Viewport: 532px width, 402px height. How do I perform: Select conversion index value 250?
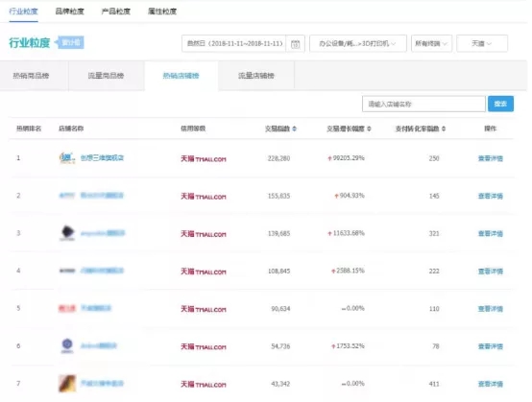(x=434, y=158)
